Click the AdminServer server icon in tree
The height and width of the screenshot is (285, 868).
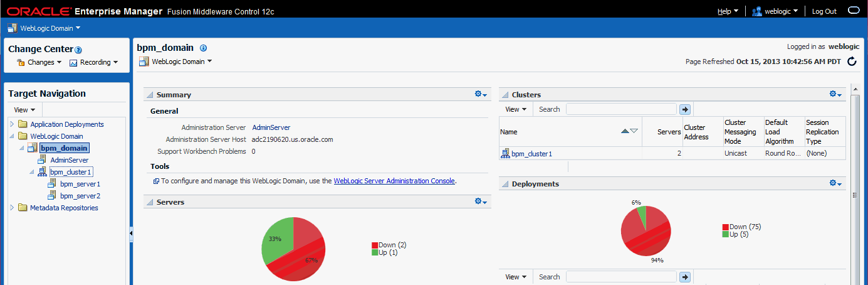43,160
